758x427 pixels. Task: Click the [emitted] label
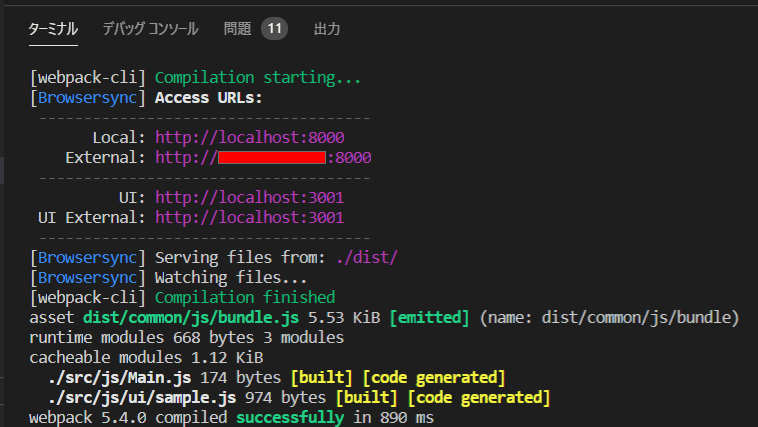(x=429, y=318)
